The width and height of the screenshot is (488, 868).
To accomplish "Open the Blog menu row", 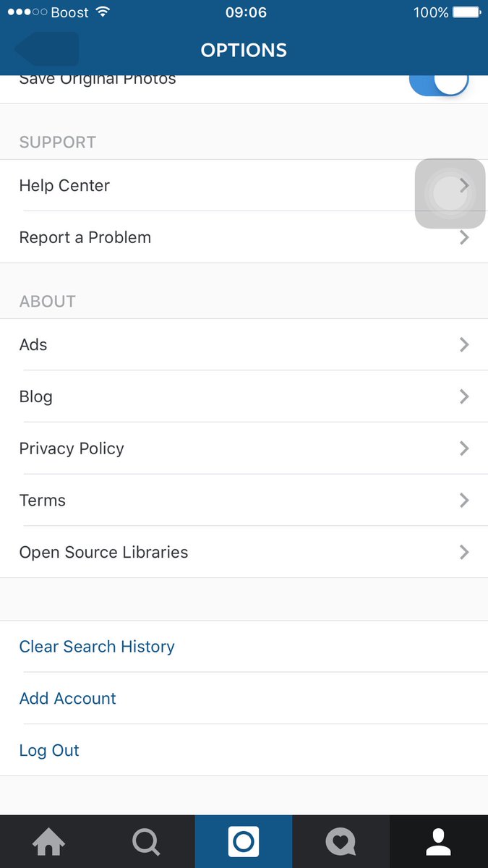I will [x=244, y=396].
